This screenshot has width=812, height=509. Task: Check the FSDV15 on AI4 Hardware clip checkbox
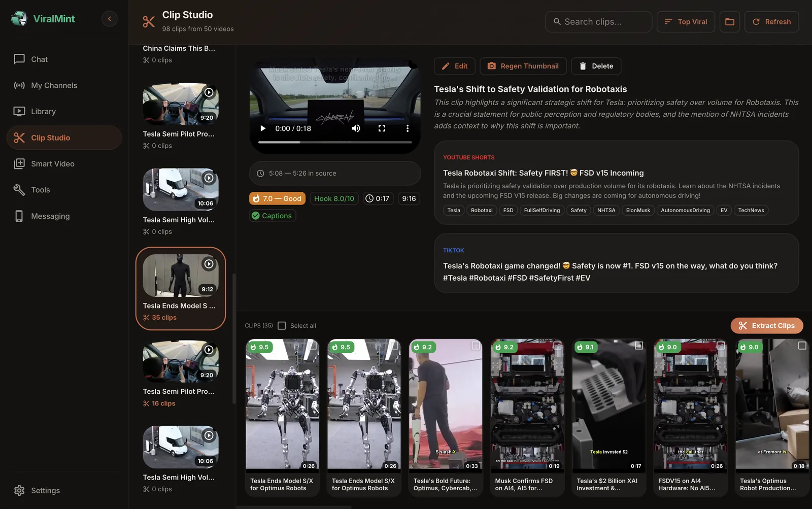[x=721, y=346]
